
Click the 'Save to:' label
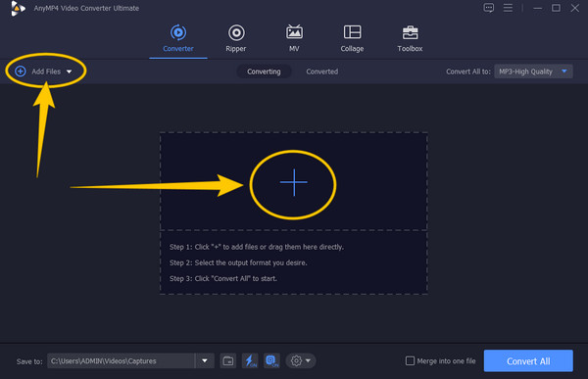click(29, 361)
